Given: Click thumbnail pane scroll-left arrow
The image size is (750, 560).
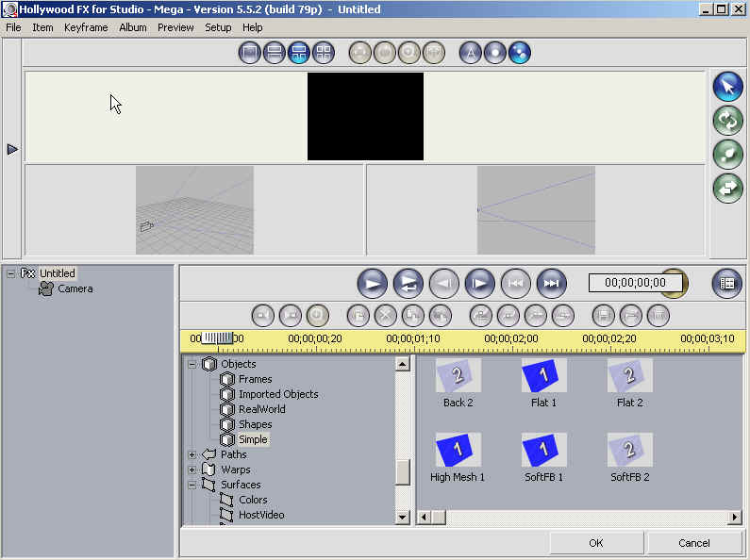Looking at the screenshot, I should (424, 518).
